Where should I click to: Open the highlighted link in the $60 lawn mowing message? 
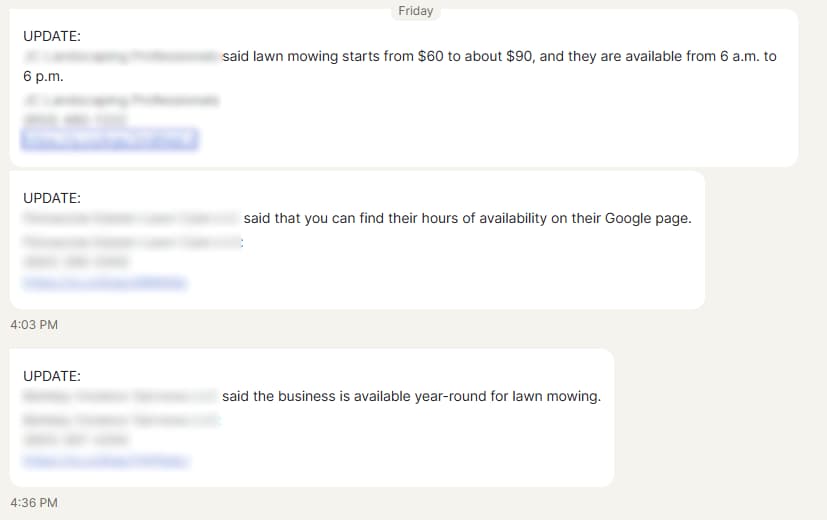click(109, 140)
